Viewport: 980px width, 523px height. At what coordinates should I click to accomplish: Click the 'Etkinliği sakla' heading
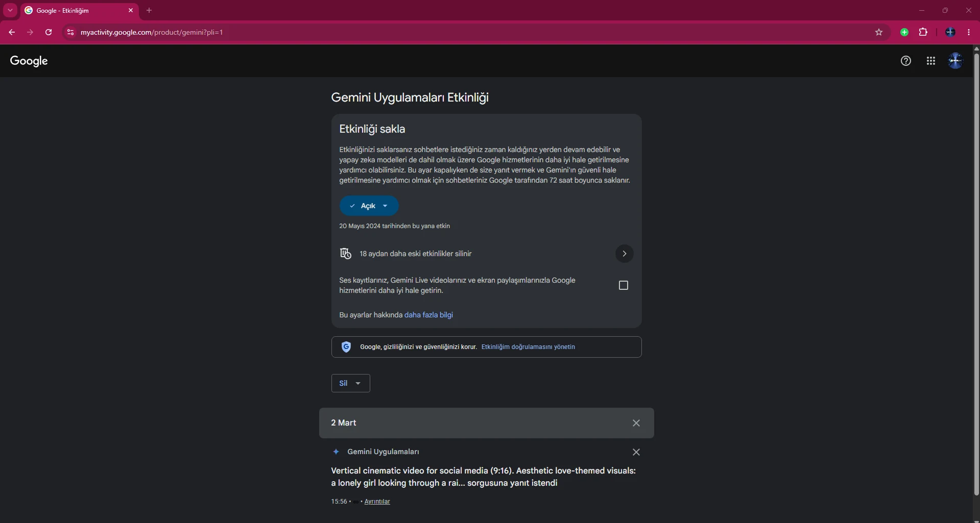372,129
